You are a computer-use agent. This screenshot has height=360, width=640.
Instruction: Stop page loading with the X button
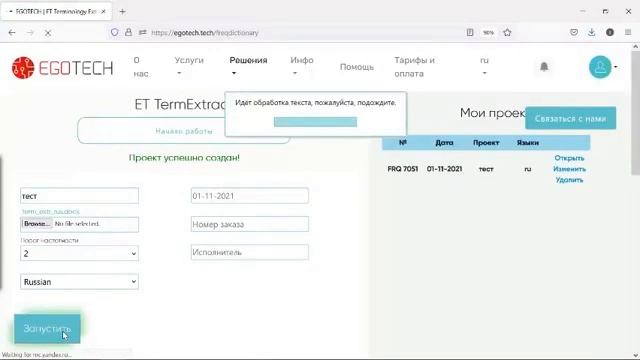[48, 33]
